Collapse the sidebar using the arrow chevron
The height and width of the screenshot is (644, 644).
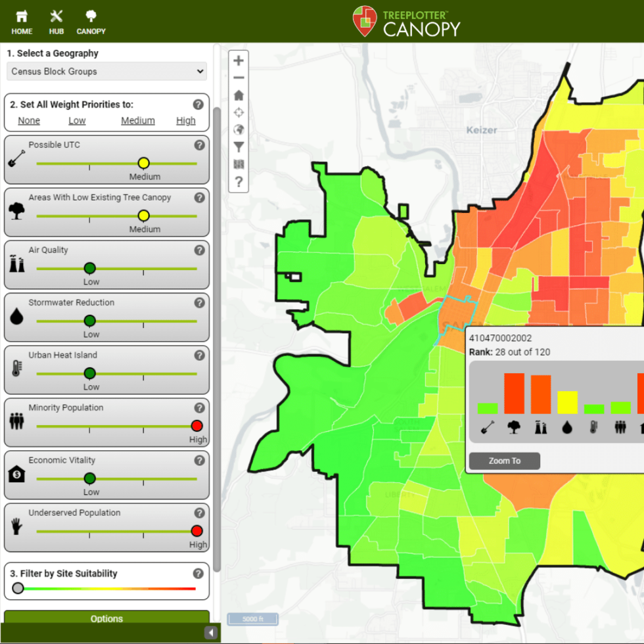210,632
